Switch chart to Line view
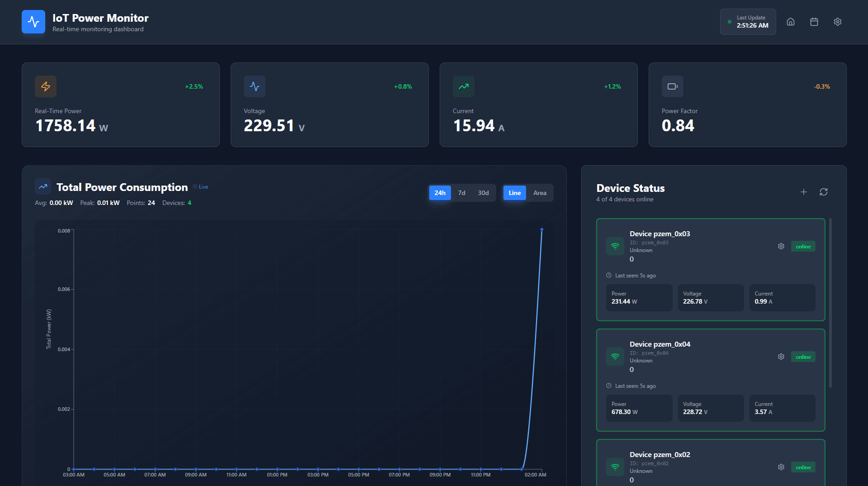The width and height of the screenshot is (868, 486). coord(515,193)
